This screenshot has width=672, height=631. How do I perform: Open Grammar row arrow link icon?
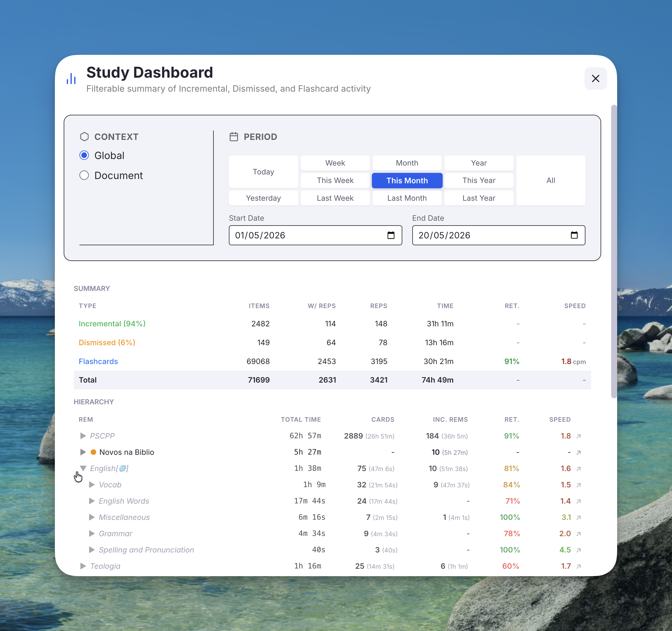pyautogui.click(x=578, y=534)
